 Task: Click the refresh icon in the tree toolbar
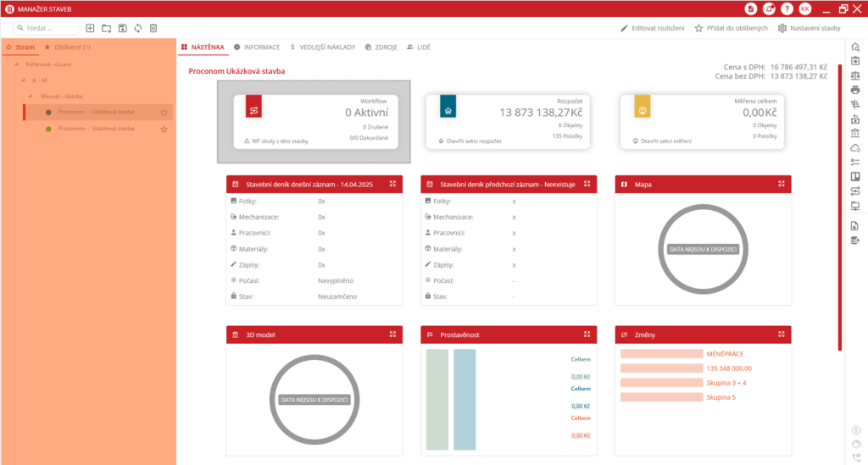tap(138, 28)
